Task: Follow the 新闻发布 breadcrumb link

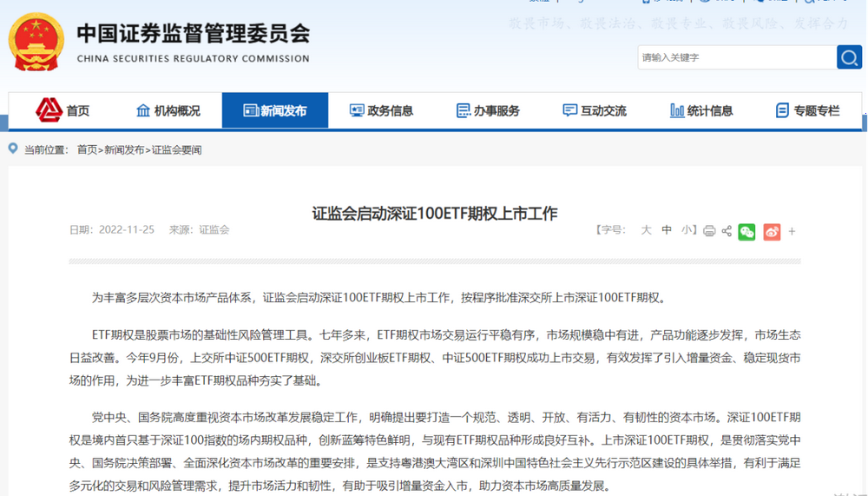Action: click(x=124, y=149)
